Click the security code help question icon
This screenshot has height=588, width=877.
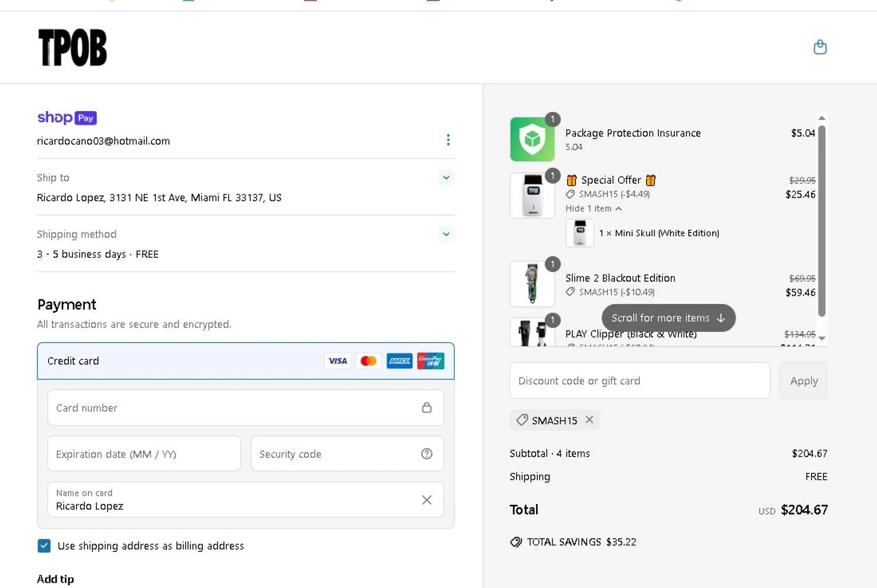pos(427,454)
